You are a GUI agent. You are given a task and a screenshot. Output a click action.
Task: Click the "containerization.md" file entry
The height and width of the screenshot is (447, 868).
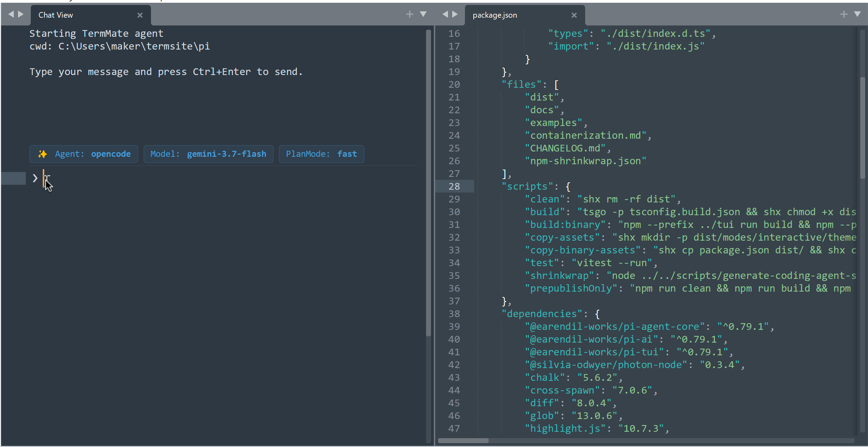[586, 135]
